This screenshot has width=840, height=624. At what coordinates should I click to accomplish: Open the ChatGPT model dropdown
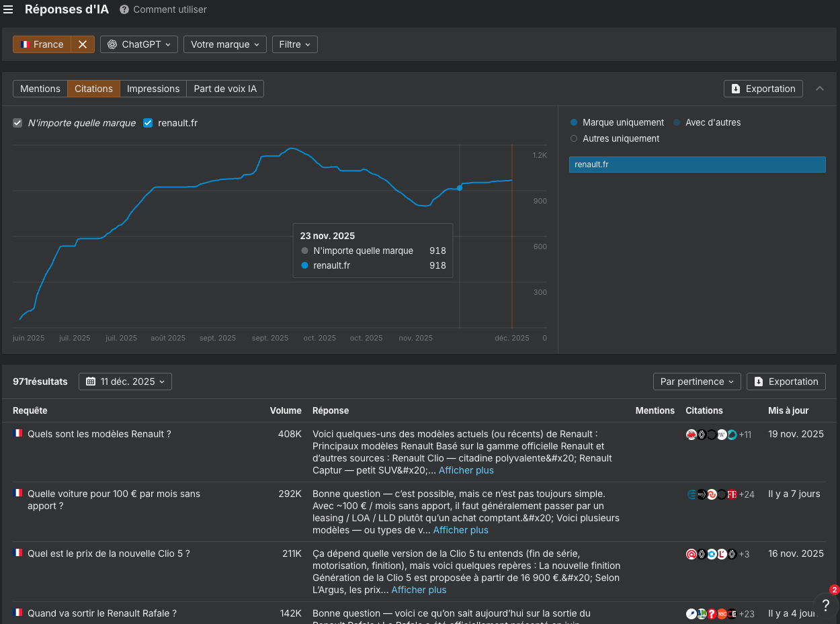[x=139, y=44]
